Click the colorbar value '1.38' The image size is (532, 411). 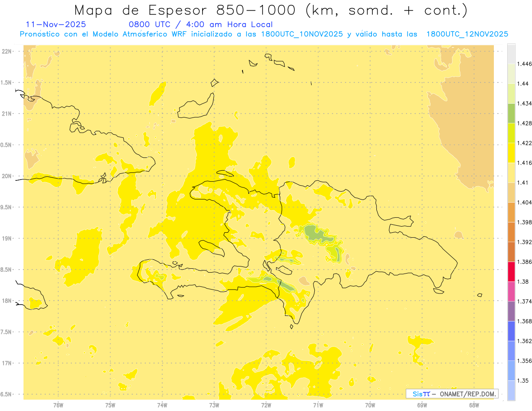click(523, 282)
